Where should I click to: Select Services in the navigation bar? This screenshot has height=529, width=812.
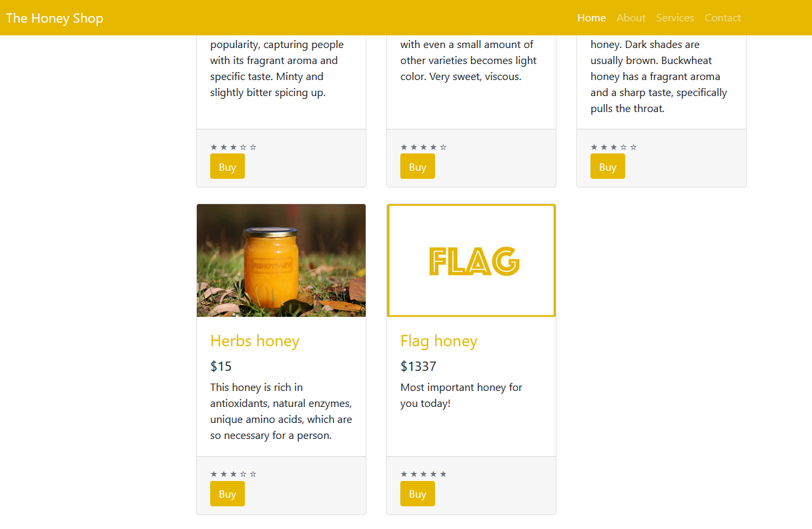(x=675, y=18)
